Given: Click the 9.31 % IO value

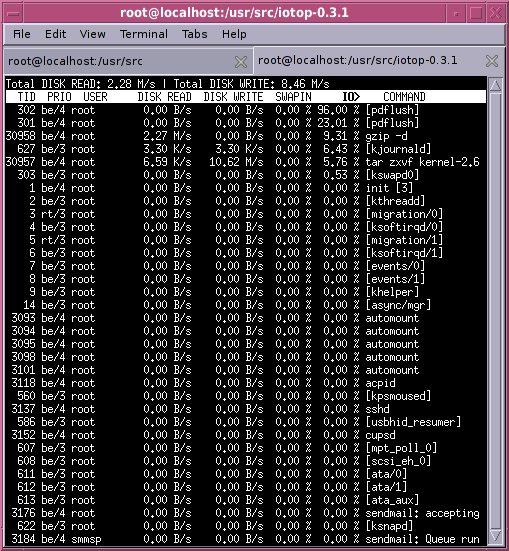Looking at the screenshot, I should coord(341,136).
